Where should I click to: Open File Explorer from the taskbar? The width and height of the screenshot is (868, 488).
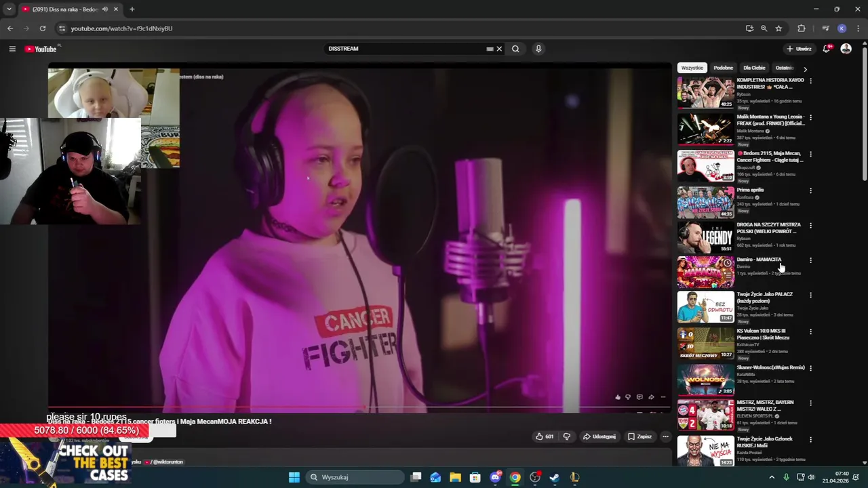455,477
